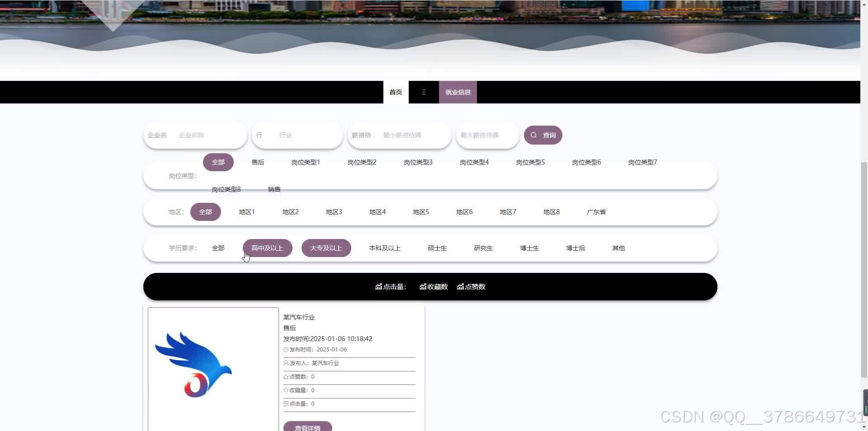868x431 pixels.
Task: Choose 岗位类型2 filter option
Action: click(x=362, y=162)
